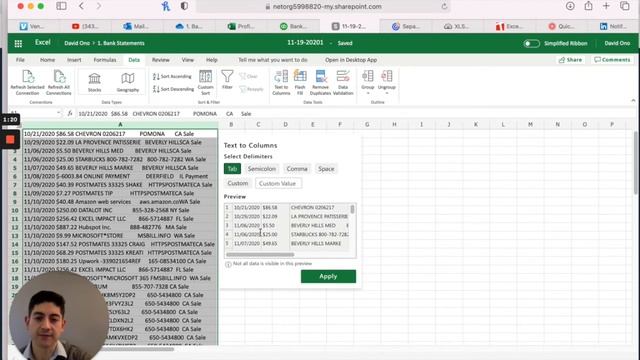Click the Safari sidebar toggle icon

(x=62, y=6)
